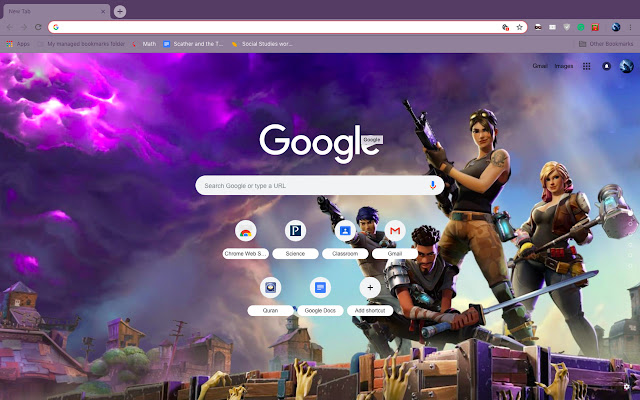The height and width of the screenshot is (400, 640).
Task: Open Google notifications bell
Action: coord(607,66)
